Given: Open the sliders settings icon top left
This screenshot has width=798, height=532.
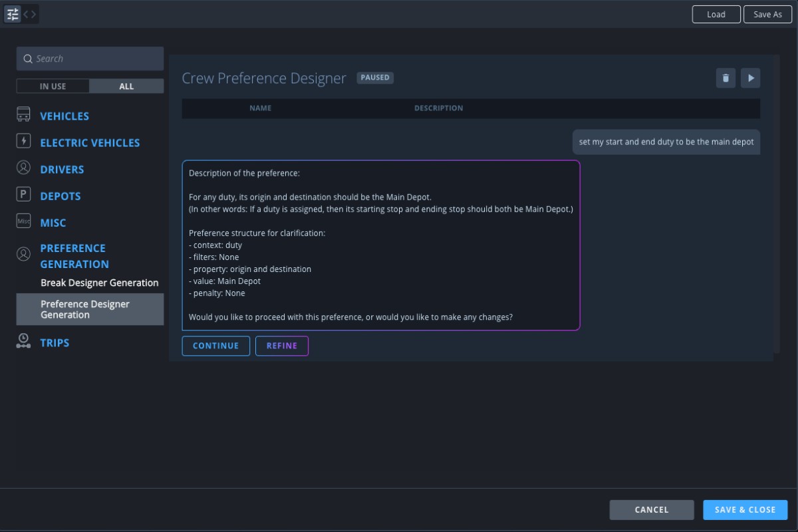Looking at the screenshot, I should pos(12,13).
